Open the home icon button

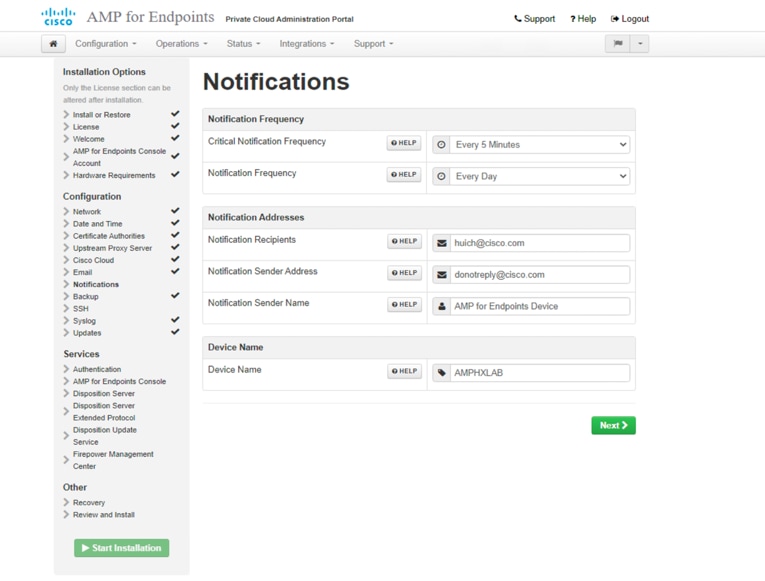pos(53,44)
